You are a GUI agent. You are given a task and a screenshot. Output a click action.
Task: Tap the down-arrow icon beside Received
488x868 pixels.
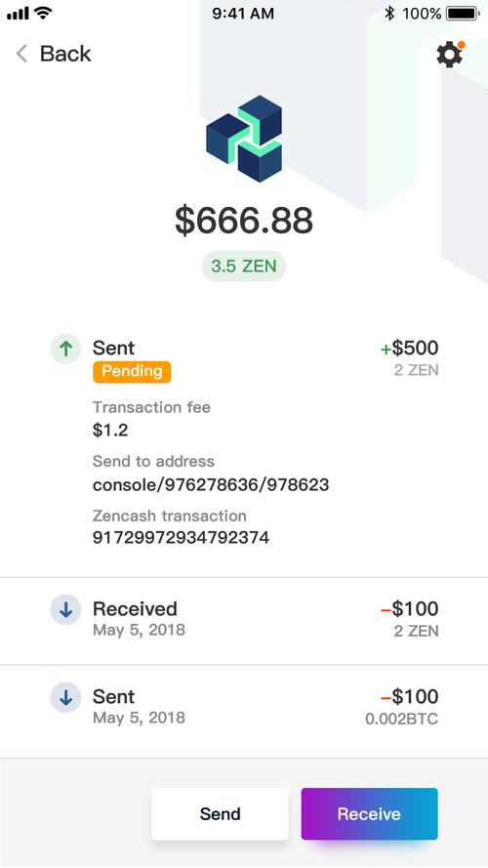pos(65,609)
